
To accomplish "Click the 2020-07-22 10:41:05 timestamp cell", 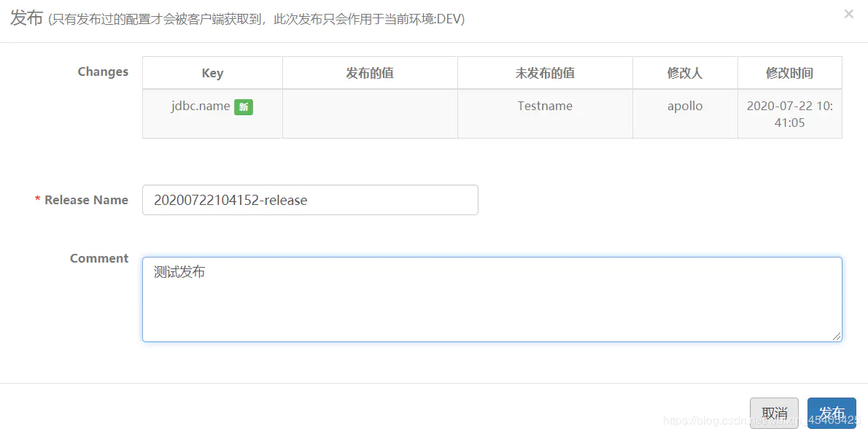I will (x=790, y=114).
